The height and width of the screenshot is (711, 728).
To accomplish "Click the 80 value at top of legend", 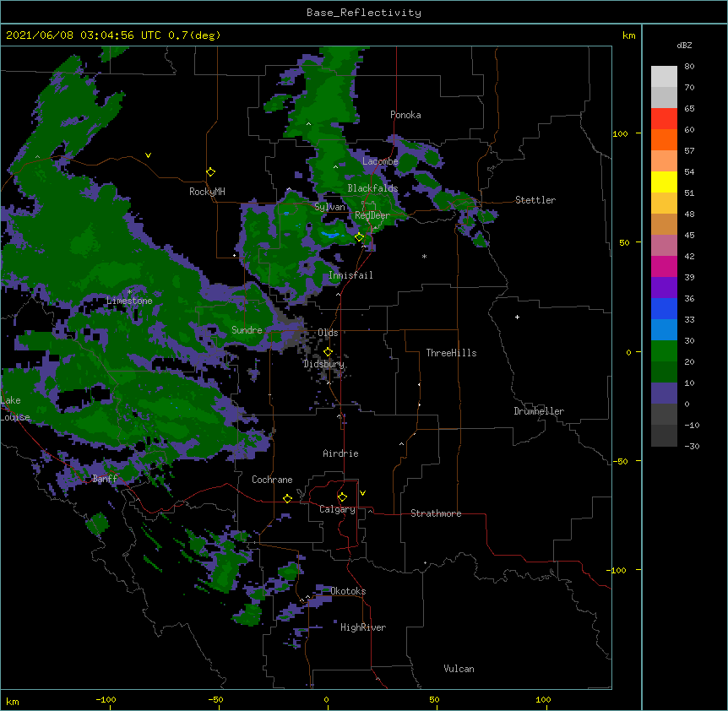I will tap(689, 67).
